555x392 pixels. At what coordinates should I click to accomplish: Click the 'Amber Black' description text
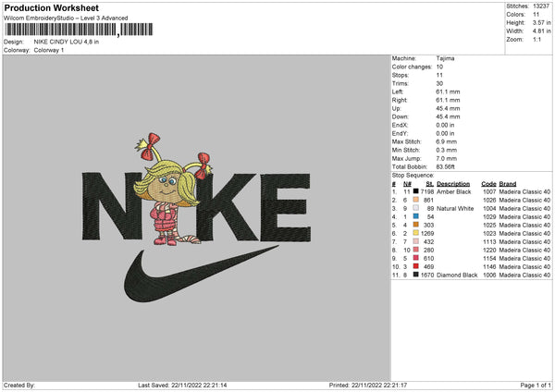454,191
